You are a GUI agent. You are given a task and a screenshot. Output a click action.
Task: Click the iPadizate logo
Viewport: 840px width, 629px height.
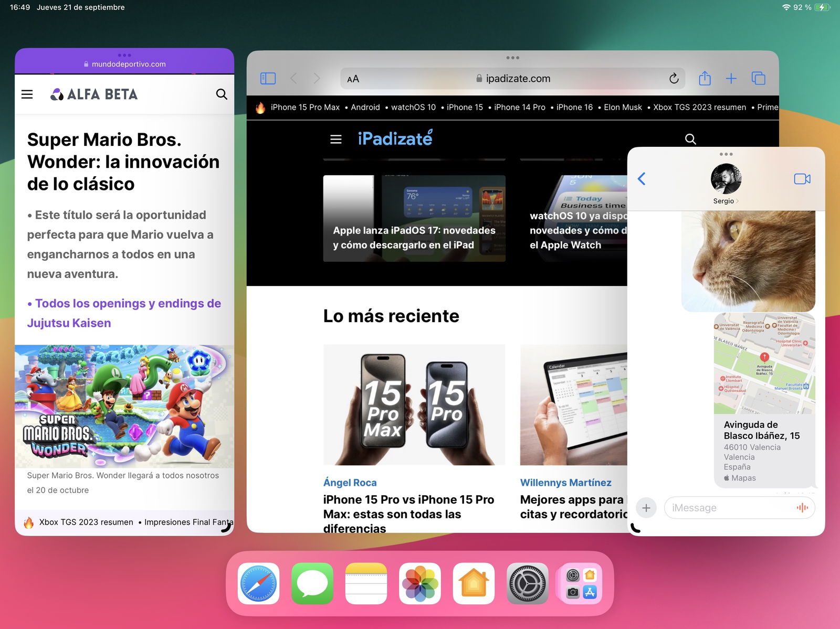point(395,138)
